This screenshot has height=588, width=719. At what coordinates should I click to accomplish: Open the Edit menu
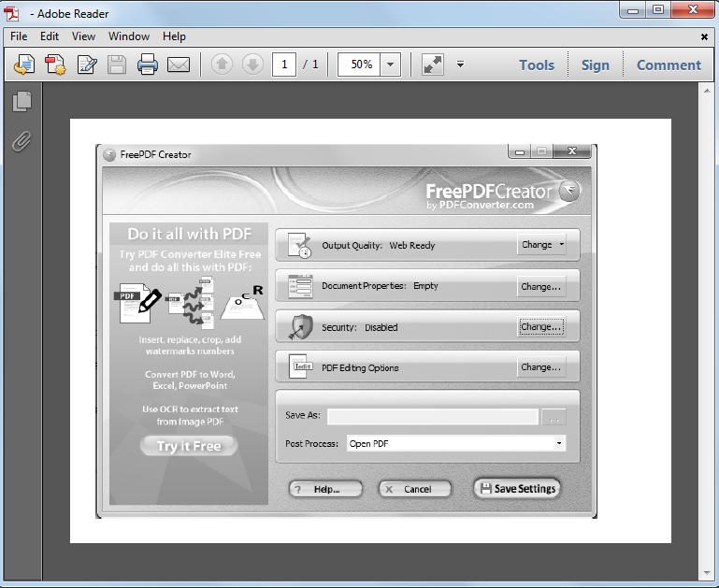point(50,36)
